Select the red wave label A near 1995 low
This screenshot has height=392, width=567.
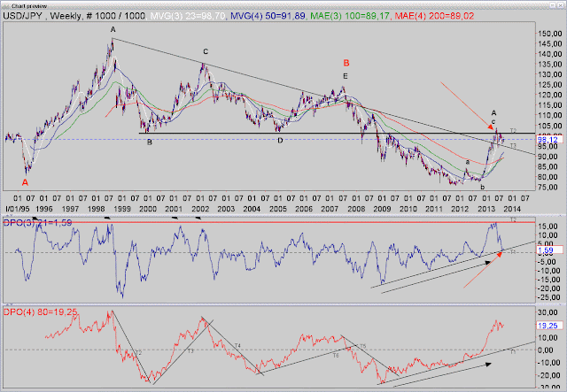25,182
